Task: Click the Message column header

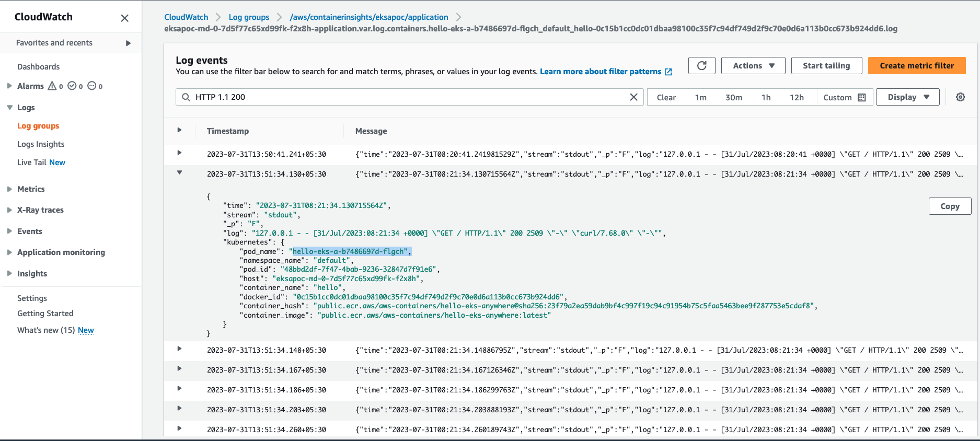Action: tap(371, 131)
